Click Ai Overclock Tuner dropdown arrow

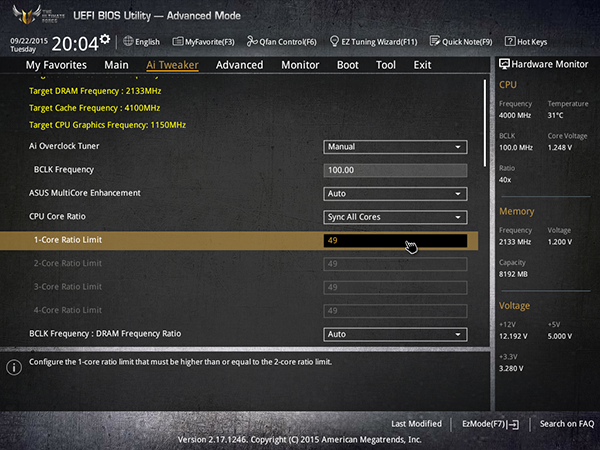(458, 147)
